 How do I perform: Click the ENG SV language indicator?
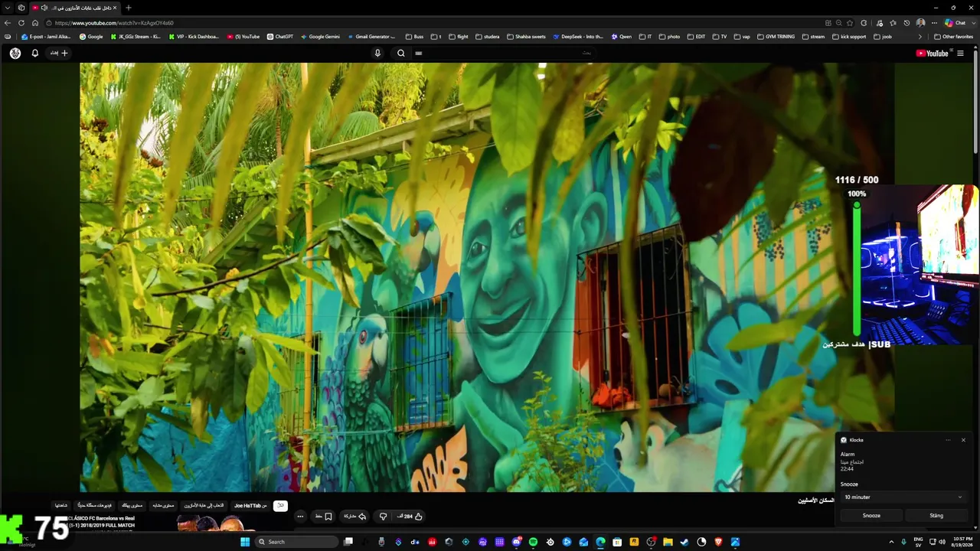click(919, 542)
